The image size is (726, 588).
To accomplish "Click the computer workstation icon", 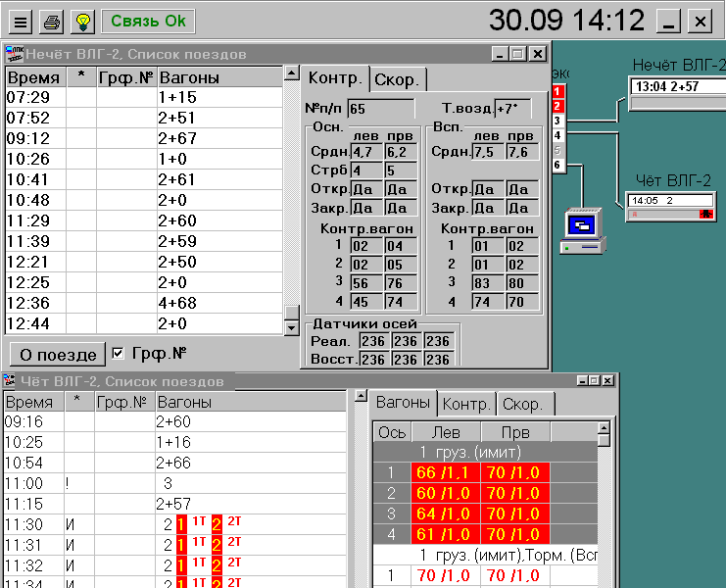I will [x=583, y=231].
